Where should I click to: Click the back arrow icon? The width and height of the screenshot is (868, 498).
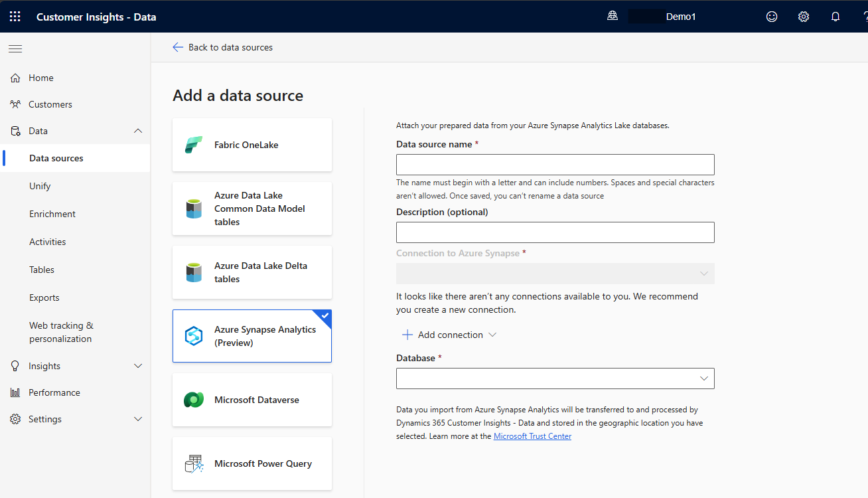[x=177, y=47]
